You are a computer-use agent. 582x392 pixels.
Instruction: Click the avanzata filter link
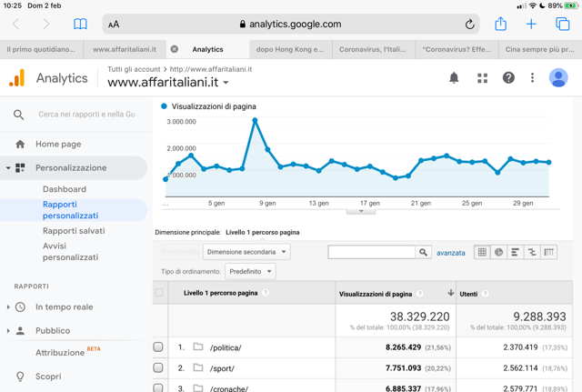point(451,253)
